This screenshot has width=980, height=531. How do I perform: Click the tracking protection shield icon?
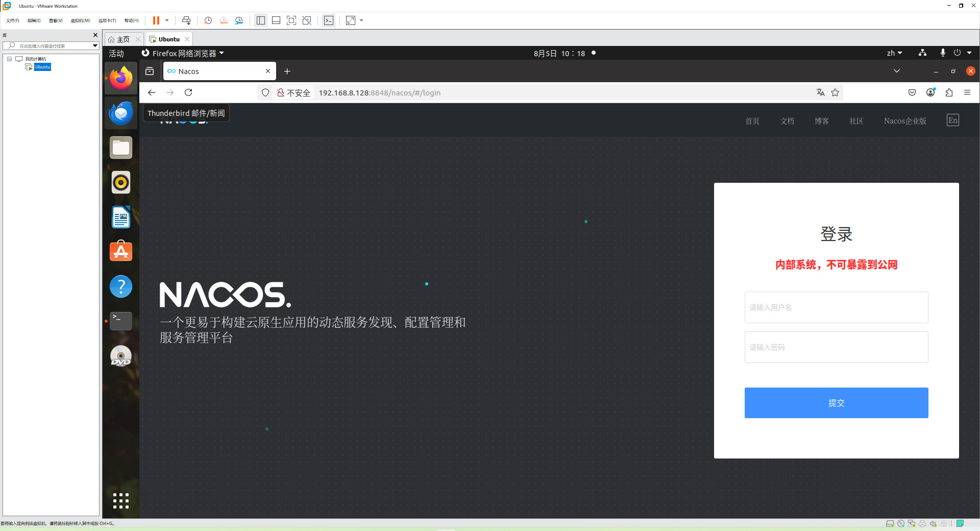point(265,92)
